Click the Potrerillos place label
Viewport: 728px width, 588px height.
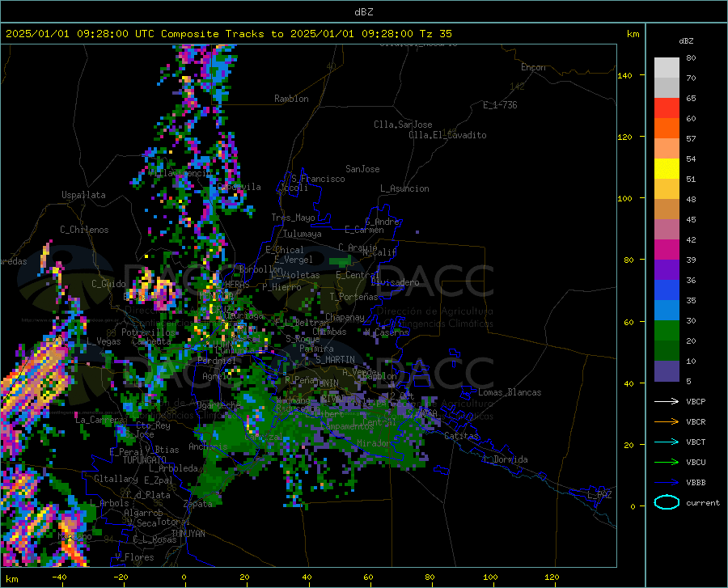point(148,332)
